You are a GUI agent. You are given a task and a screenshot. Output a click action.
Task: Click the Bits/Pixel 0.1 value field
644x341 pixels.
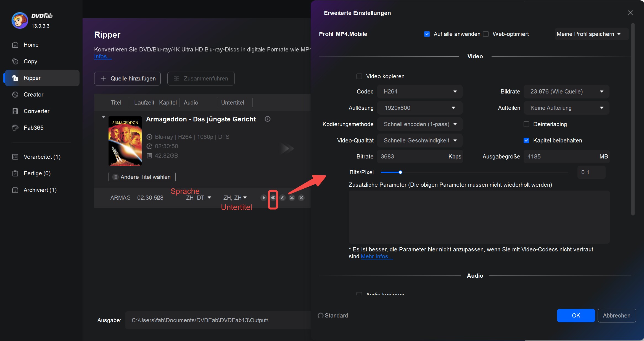click(591, 172)
